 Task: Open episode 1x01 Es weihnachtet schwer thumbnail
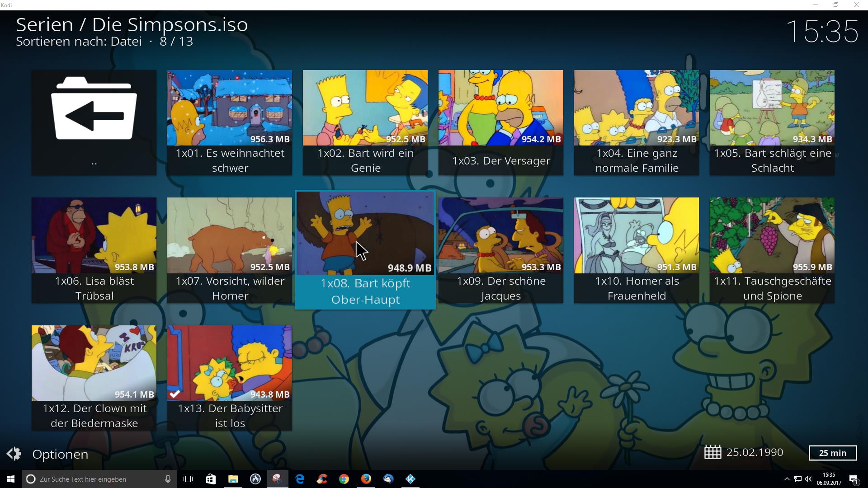[230, 108]
